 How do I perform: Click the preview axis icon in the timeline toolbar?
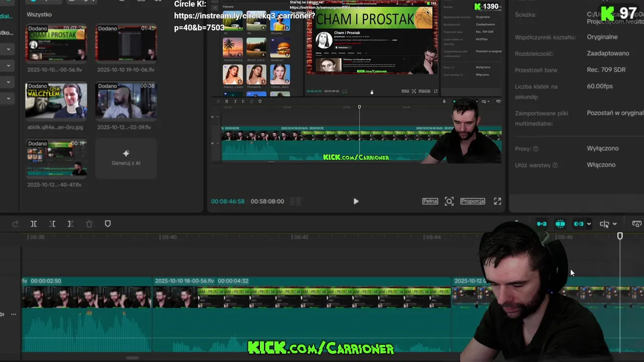(x=604, y=224)
